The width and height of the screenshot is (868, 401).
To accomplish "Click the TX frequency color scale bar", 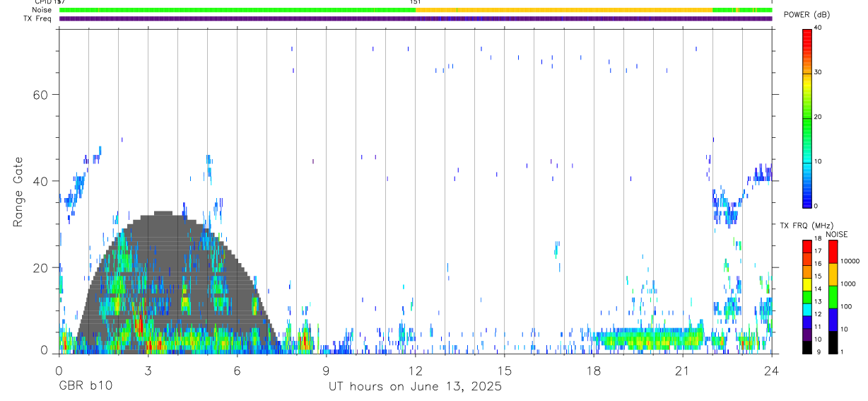I will (x=807, y=297).
